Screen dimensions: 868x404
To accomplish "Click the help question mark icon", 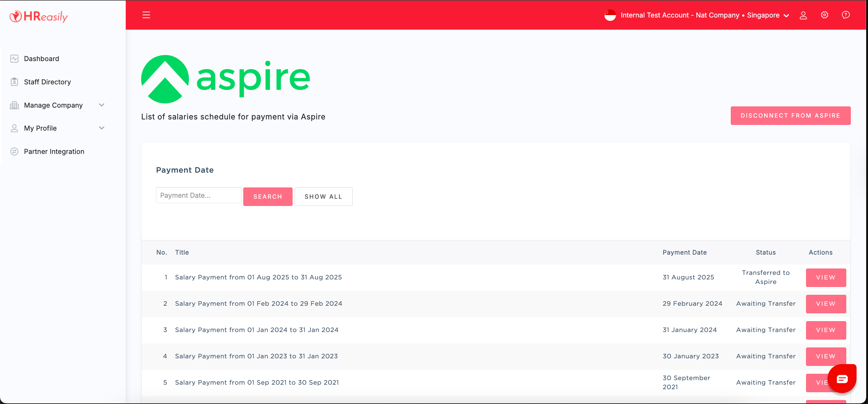I will click(845, 15).
